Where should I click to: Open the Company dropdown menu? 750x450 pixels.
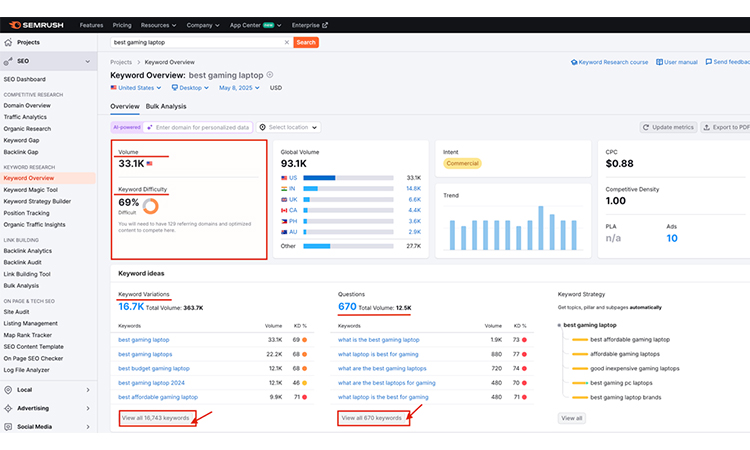[203, 25]
